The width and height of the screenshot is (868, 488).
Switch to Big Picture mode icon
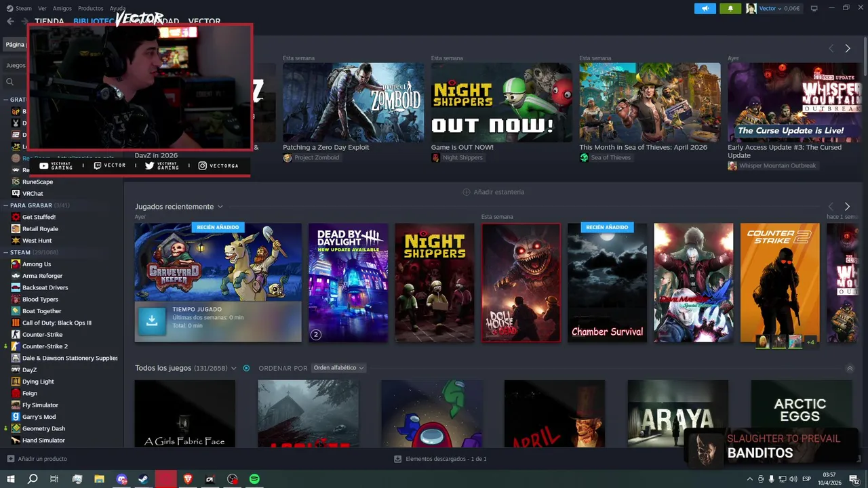(x=814, y=8)
